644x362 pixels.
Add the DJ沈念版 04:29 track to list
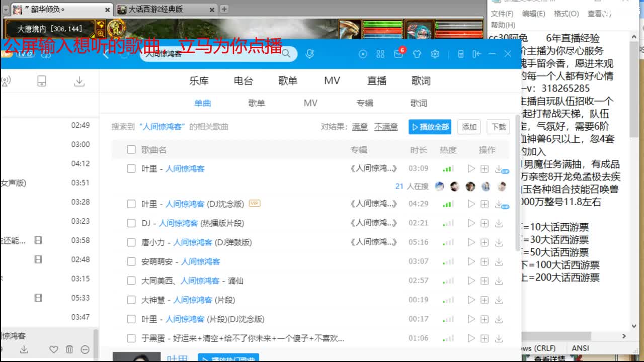(485, 204)
